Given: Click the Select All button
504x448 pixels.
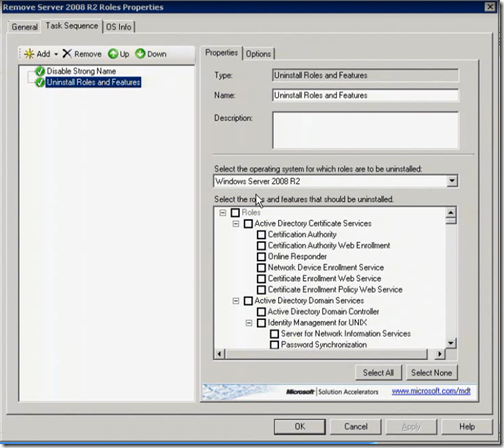Looking at the screenshot, I should click(x=378, y=373).
